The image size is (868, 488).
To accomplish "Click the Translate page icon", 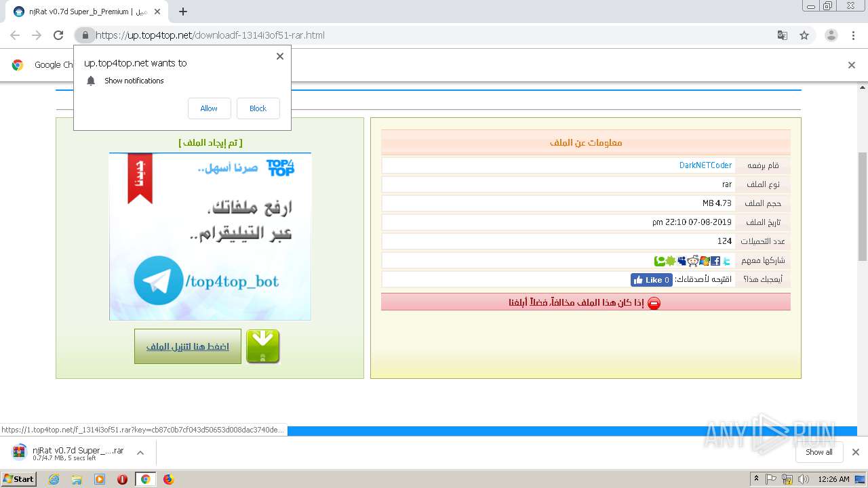I will (782, 35).
